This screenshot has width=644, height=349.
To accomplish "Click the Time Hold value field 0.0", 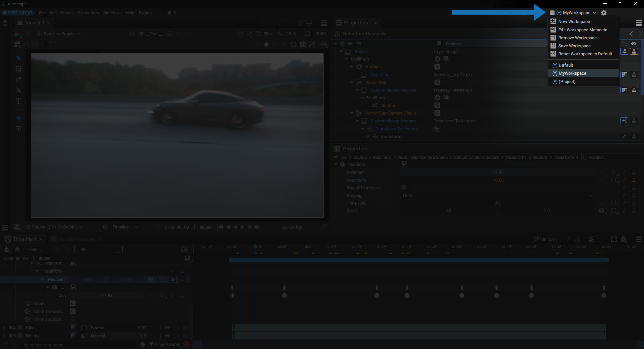I will (497, 203).
